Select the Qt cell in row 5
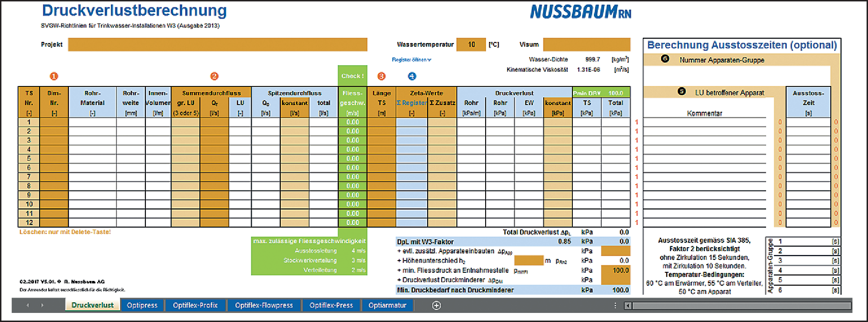This screenshot has width=868, height=322. pyautogui.click(x=215, y=159)
